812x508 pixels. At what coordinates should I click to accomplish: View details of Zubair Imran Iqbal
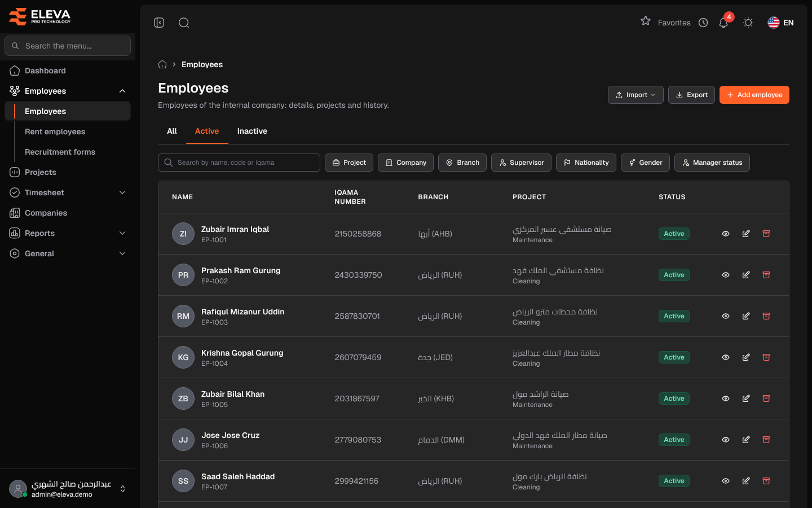pyautogui.click(x=726, y=234)
